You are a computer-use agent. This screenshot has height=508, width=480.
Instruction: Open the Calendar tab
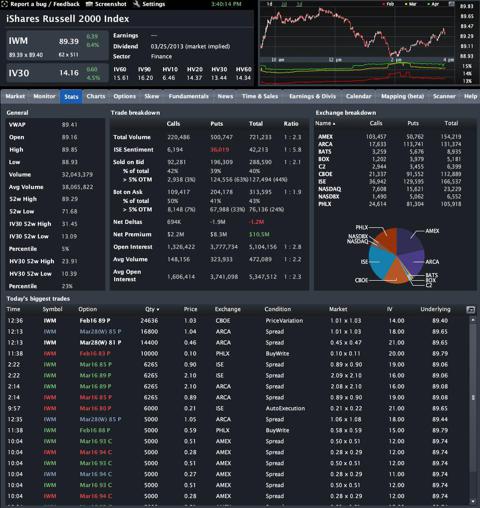pyautogui.click(x=358, y=96)
